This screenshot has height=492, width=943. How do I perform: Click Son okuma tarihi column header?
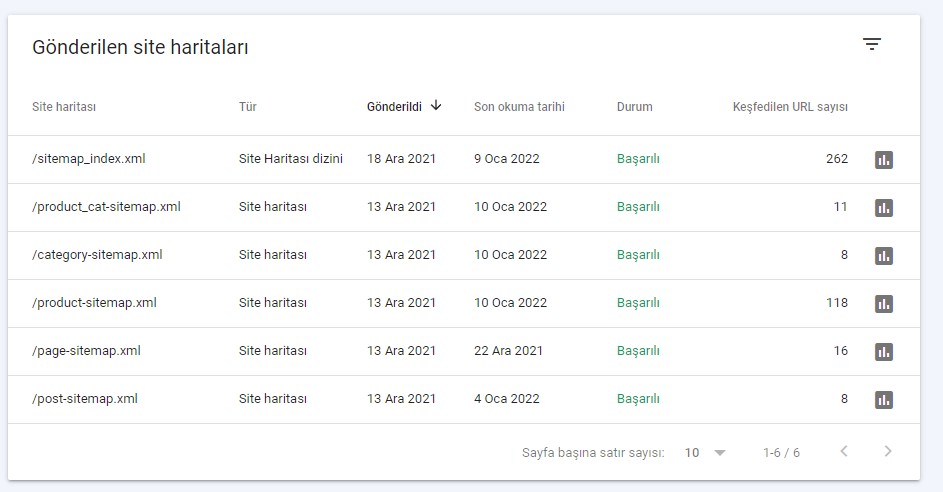(x=519, y=106)
